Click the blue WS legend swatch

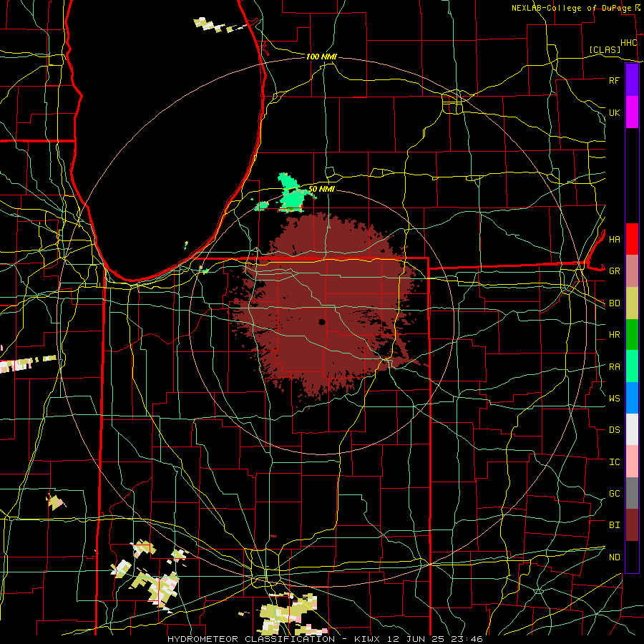(632, 398)
